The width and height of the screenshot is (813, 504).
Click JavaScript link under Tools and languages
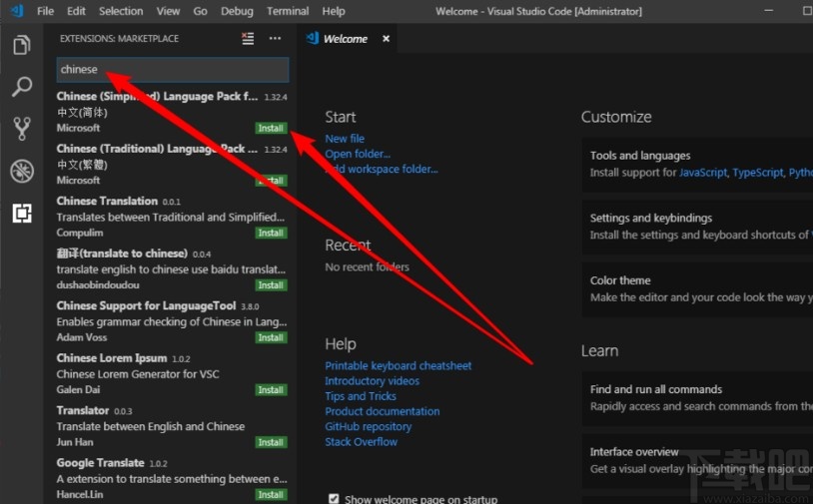703,173
